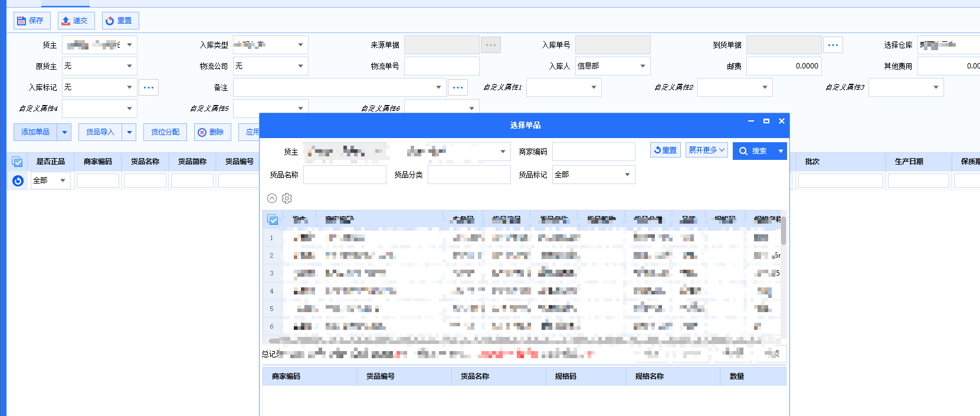Expand the 货品导入 arrow menu
980x416 pixels.
coord(129,132)
